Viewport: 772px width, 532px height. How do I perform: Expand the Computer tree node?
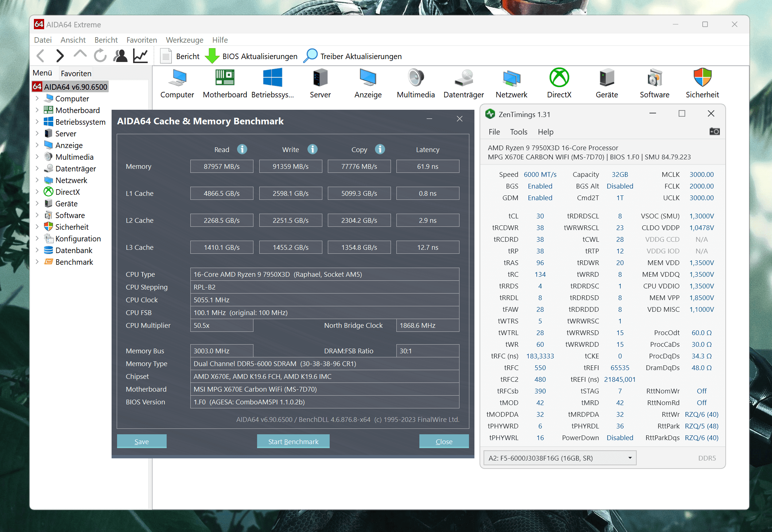(37, 98)
